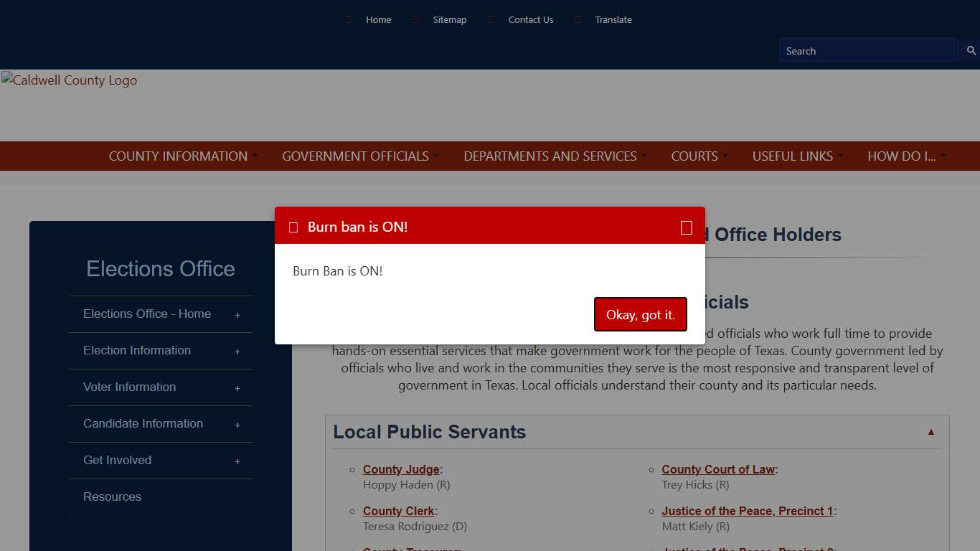
Task: Click the Contact Us icon
Action: click(491, 19)
